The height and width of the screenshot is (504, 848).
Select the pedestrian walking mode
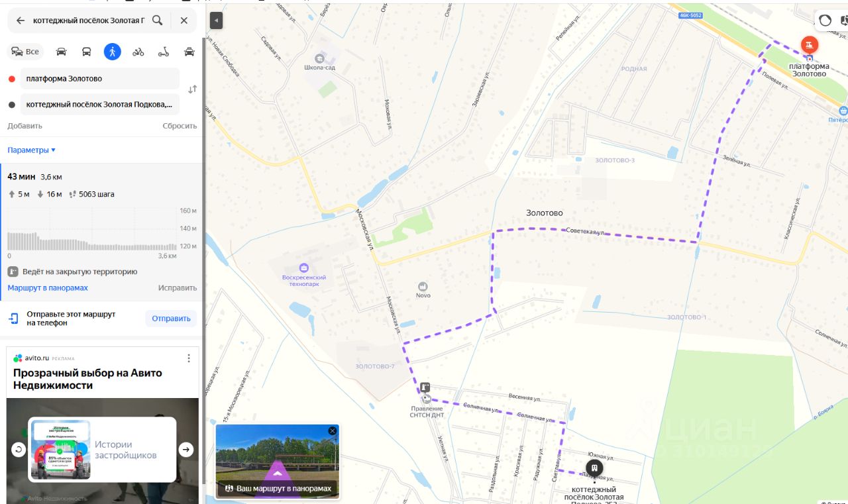tap(112, 52)
